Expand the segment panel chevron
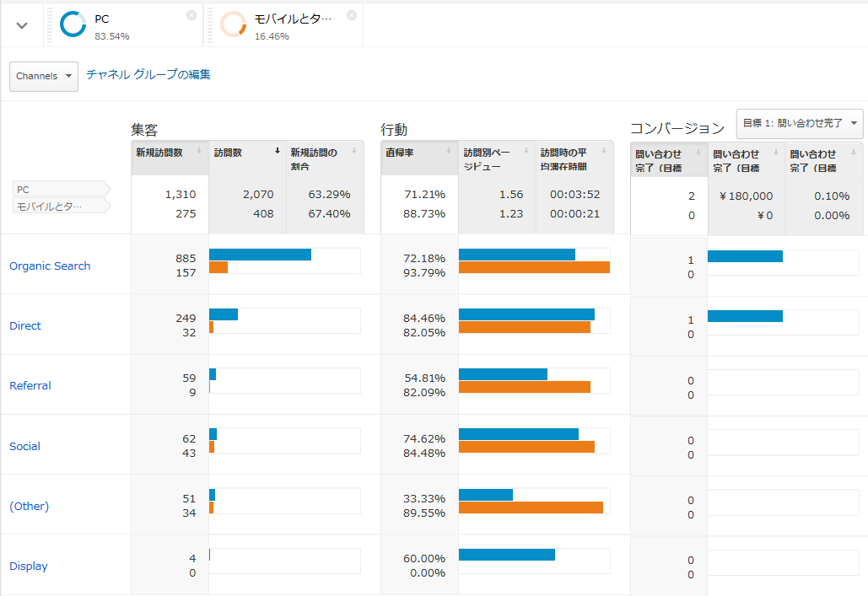 coord(22,25)
